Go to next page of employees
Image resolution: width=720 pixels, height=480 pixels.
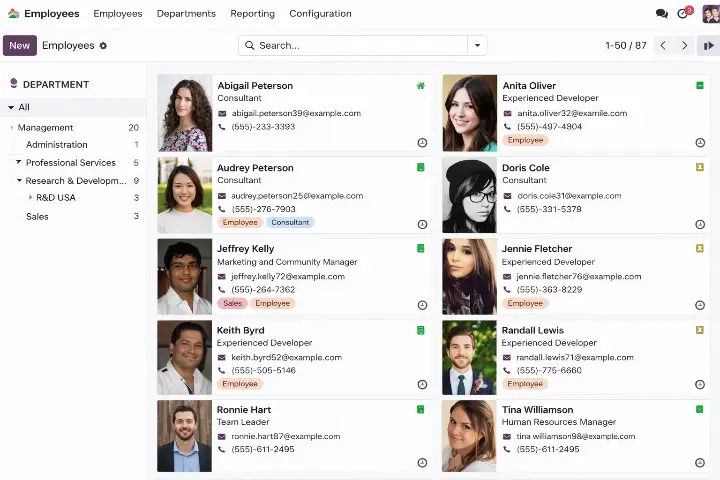685,45
